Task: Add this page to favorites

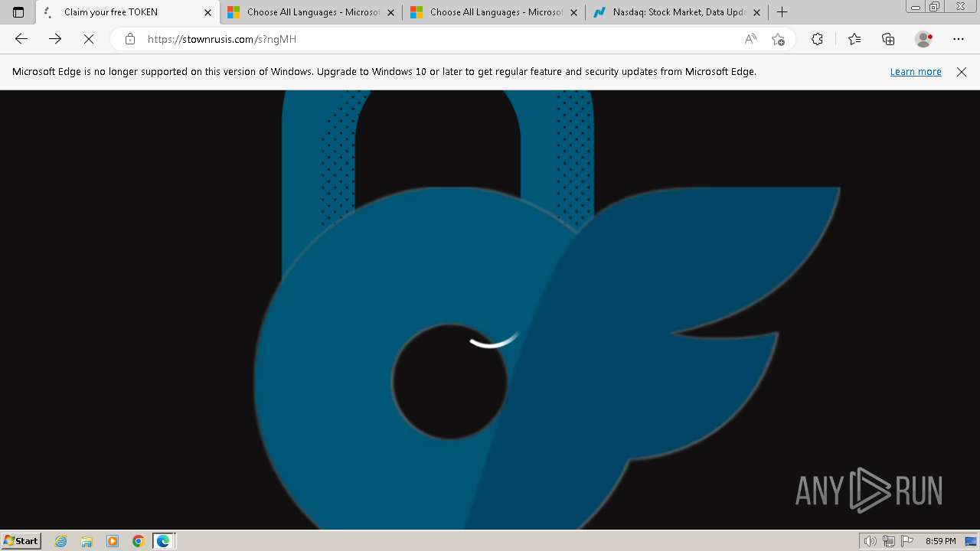Action: coord(779,39)
